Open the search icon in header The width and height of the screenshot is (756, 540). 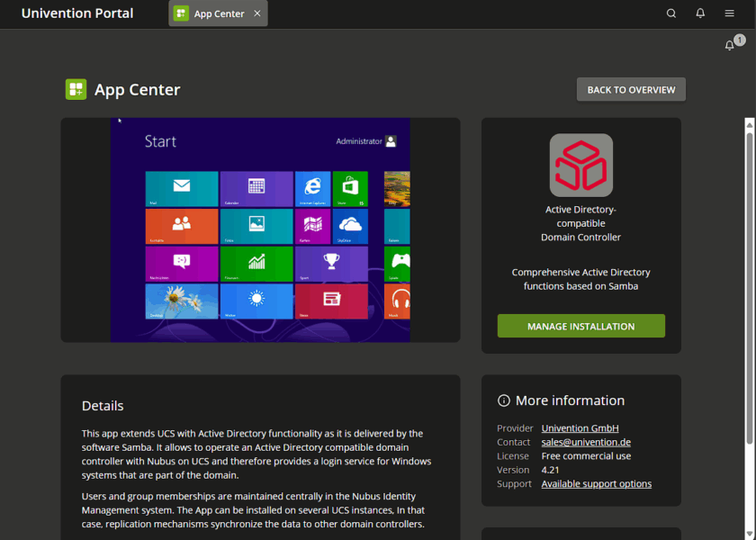pyautogui.click(x=671, y=13)
